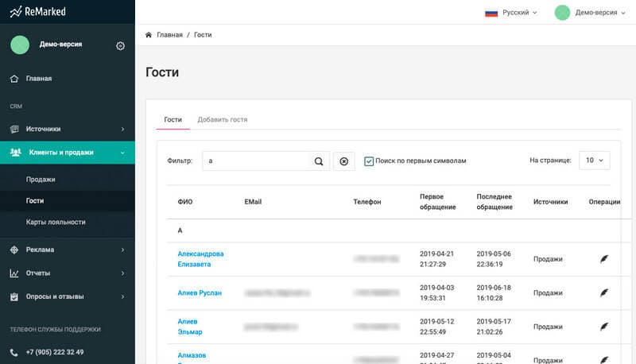Open Продажи in the sidebar submenu
The height and width of the screenshot is (364, 636).
point(41,179)
